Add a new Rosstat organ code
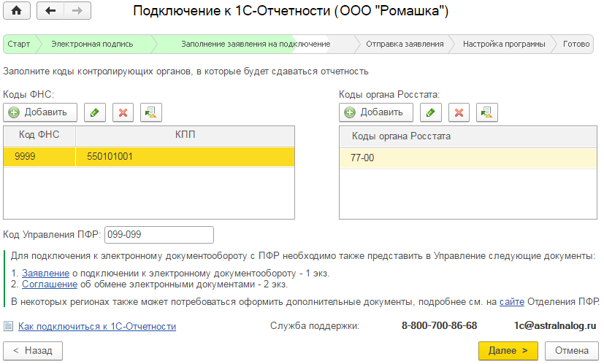Viewport: 604px width, 364px height. [x=376, y=112]
